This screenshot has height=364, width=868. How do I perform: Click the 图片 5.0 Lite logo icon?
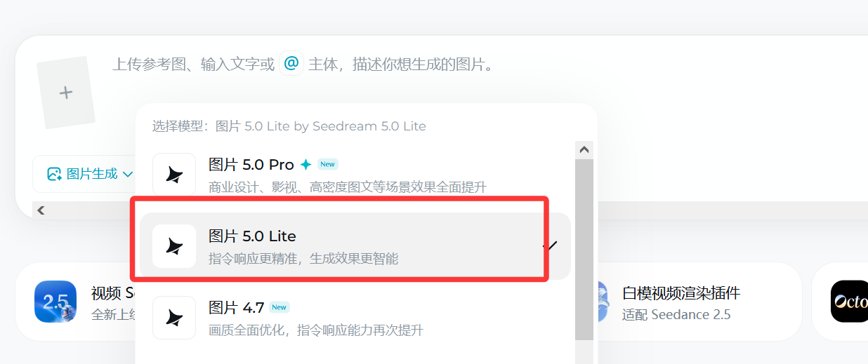tap(174, 246)
